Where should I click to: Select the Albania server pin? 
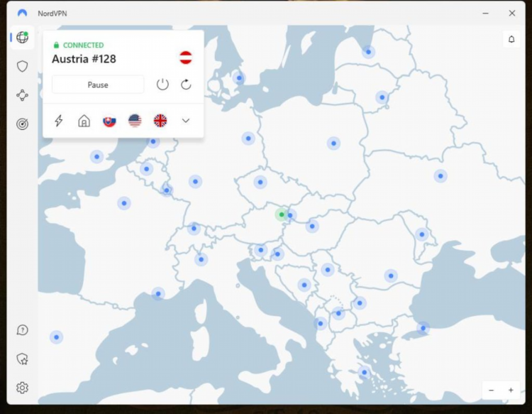(321, 323)
